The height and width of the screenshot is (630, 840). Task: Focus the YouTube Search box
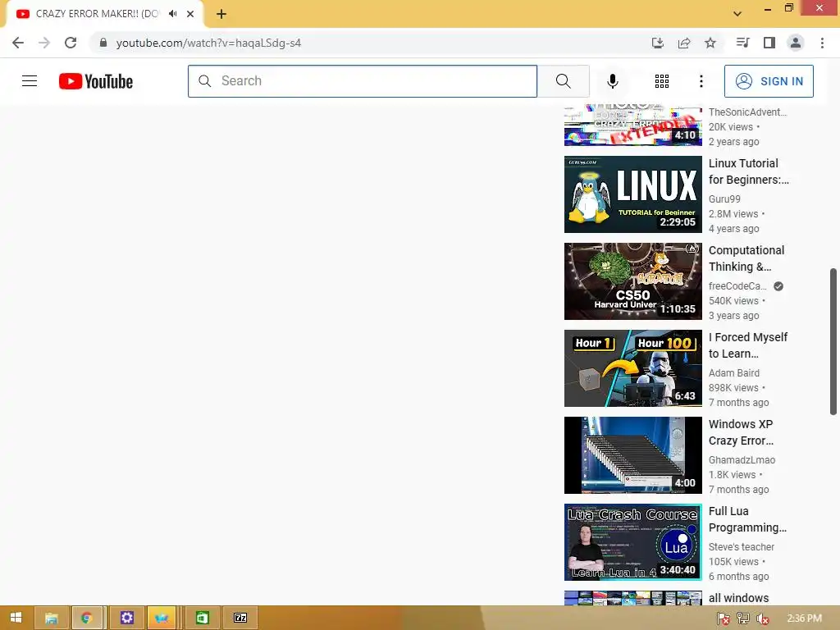[362, 81]
